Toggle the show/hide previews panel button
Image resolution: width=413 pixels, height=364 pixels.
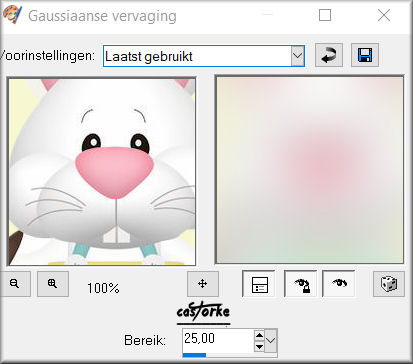(x=259, y=284)
